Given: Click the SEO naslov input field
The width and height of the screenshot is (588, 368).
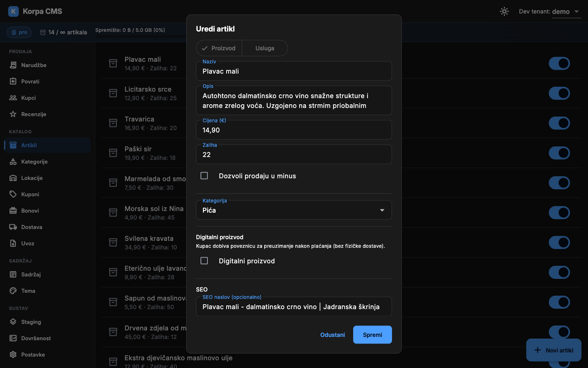Looking at the screenshot, I should point(294,307).
